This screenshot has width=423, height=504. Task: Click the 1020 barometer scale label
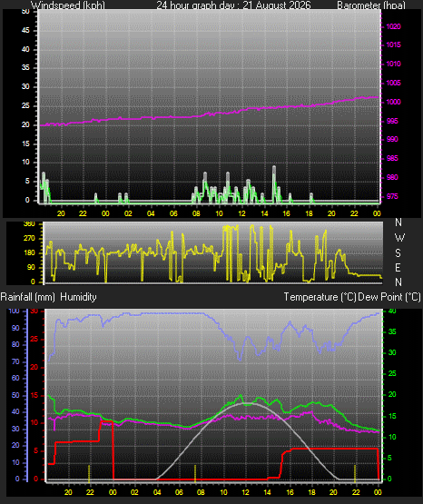(393, 26)
